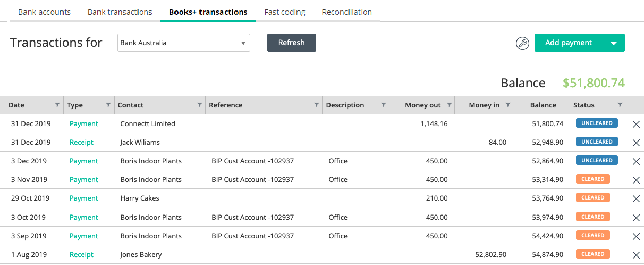
Task: Click the UNCLEARED badge for Connectt Limited
Action: [x=597, y=123]
